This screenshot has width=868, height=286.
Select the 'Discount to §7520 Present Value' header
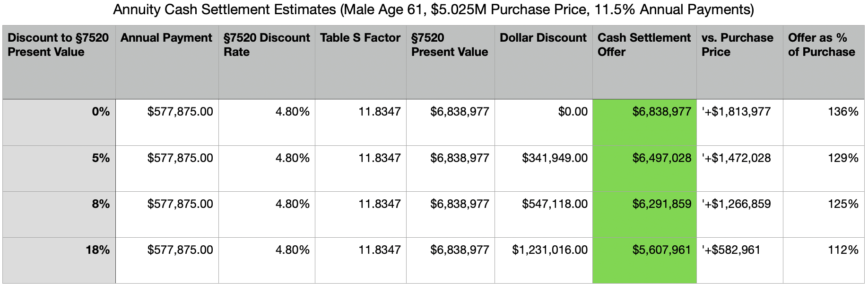click(x=58, y=45)
